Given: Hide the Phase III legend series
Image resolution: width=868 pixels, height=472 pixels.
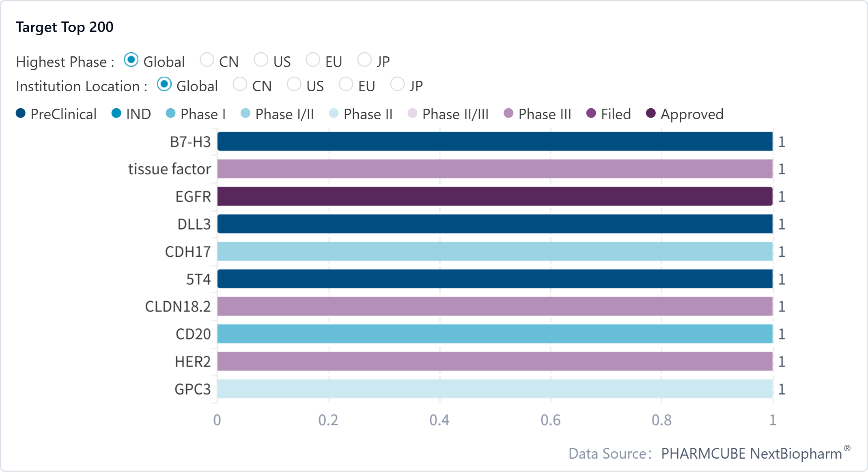Looking at the screenshot, I should pyautogui.click(x=508, y=114).
